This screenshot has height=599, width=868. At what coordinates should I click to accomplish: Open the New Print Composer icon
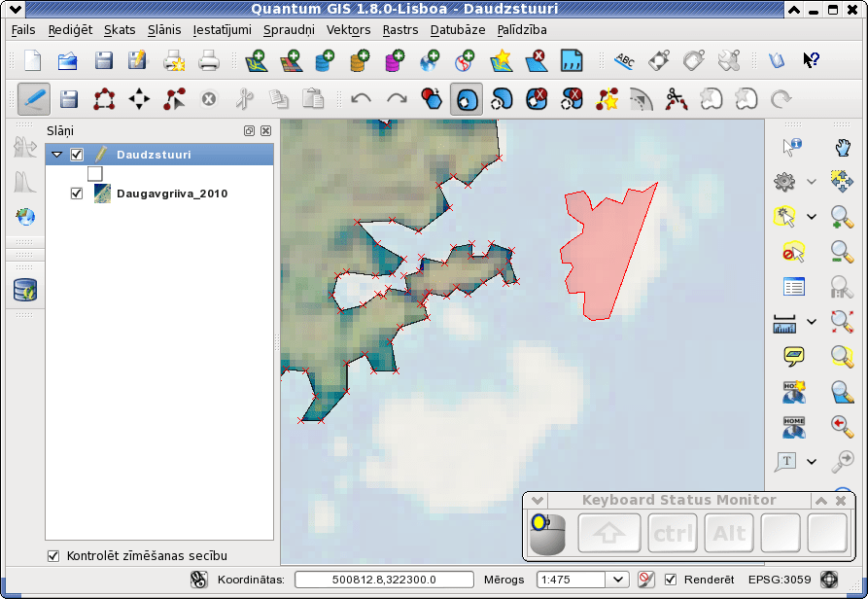[x=174, y=60]
